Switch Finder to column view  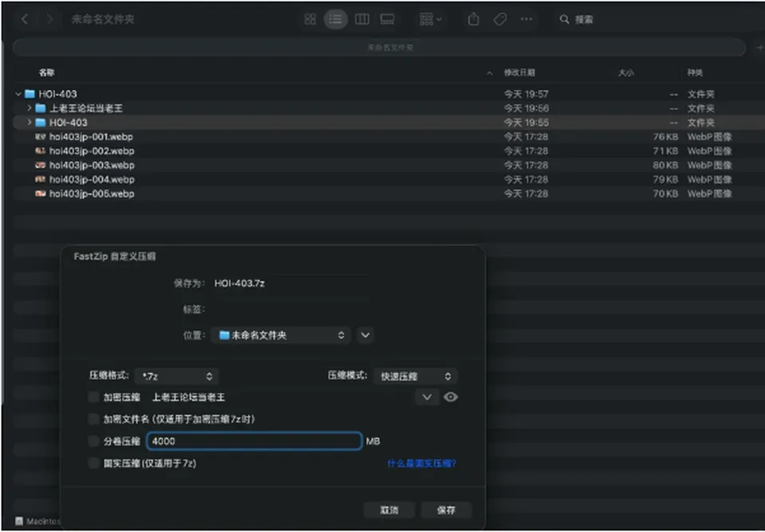pyautogui.click(x=362, y=19)
